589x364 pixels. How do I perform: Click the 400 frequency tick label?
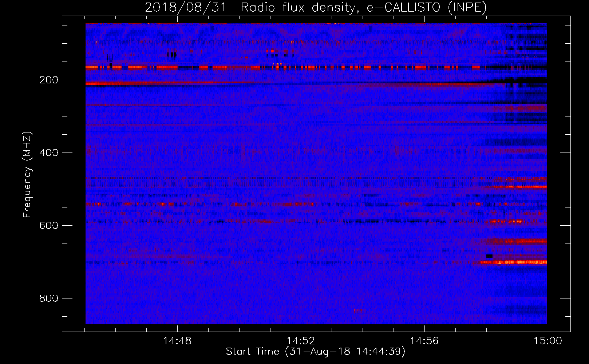[49, 153]
